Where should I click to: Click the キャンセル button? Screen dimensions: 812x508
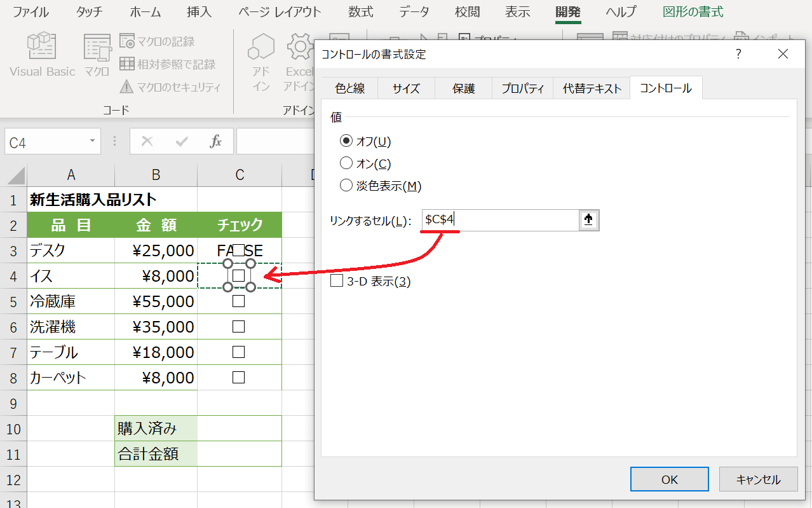[758, 479]
